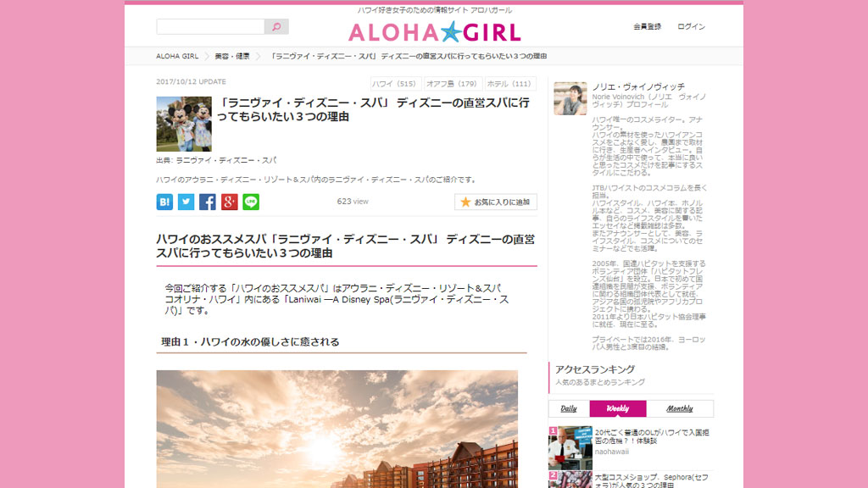Click the 623 view counter
868x488 pixels.
click(x=353, y=202)
